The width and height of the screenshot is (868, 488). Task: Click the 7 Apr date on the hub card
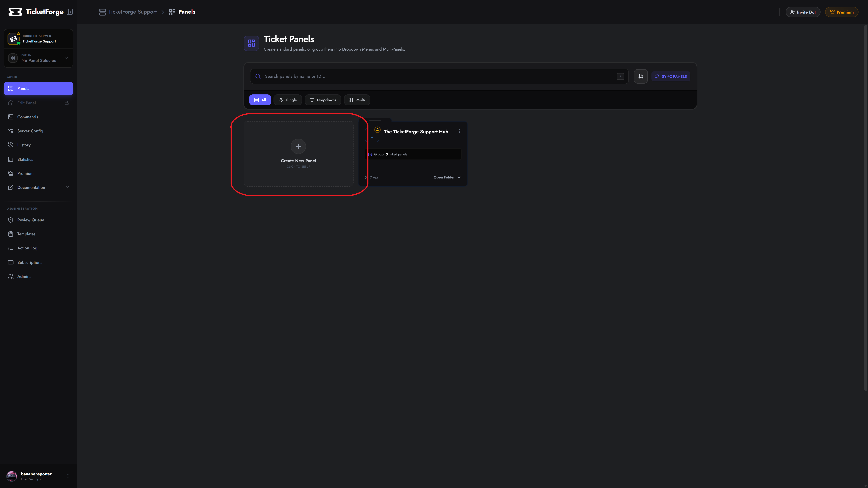(x=374, y=177)
